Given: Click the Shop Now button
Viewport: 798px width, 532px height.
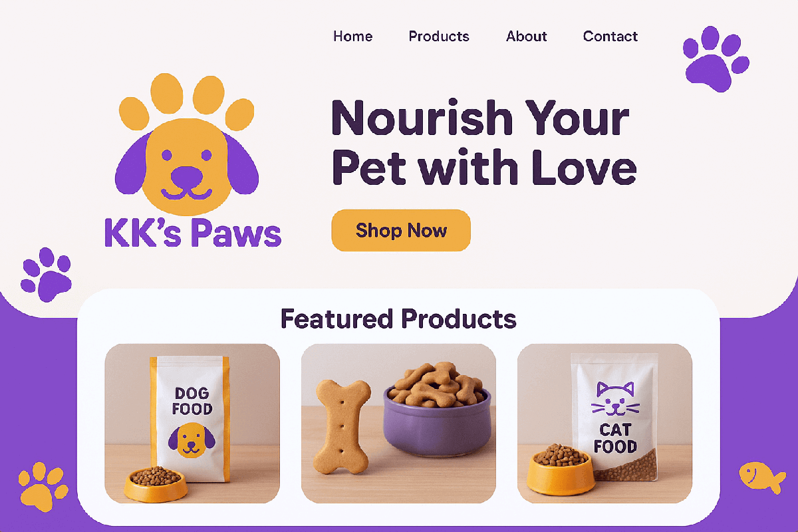Looking at the screenshot, I should pyautogui.click(x=401, y=231).
